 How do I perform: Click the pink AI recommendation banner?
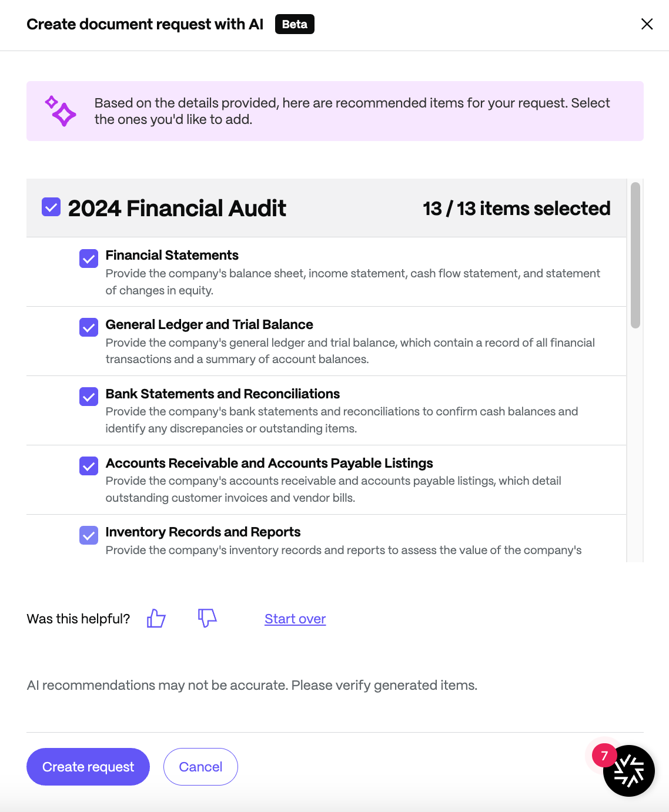click(334, 111)
